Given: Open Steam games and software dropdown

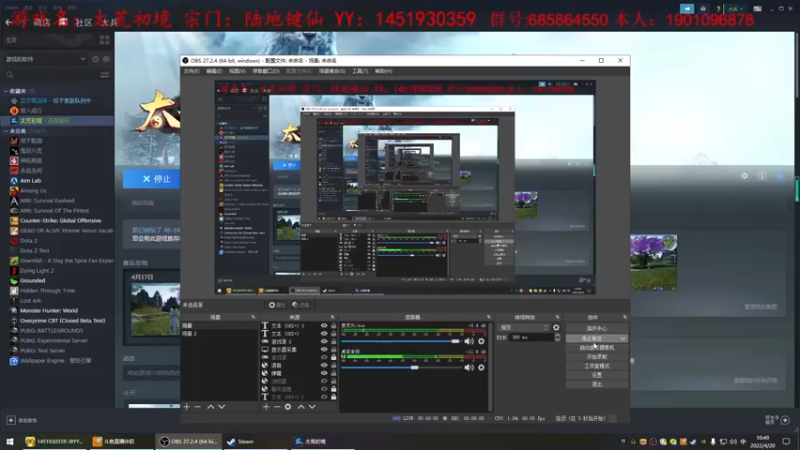Looking at the screenshot, I should coord(45,59).
